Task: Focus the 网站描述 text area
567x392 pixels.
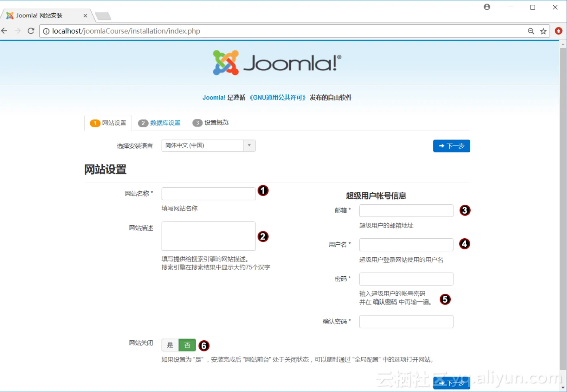Action: (x=209, y=236)
